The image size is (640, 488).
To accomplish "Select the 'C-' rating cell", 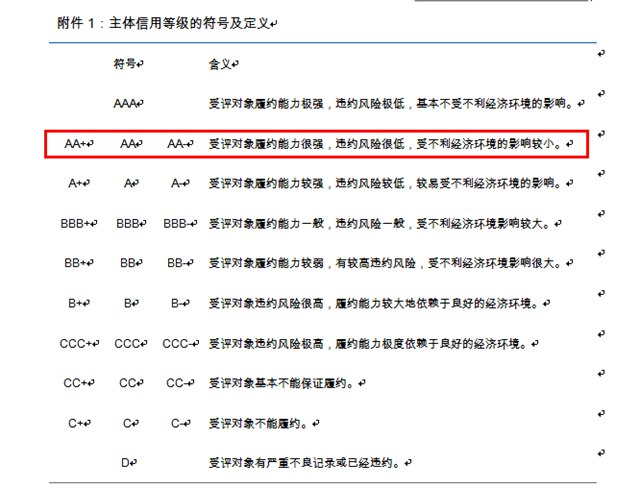I will coord(177,423).
